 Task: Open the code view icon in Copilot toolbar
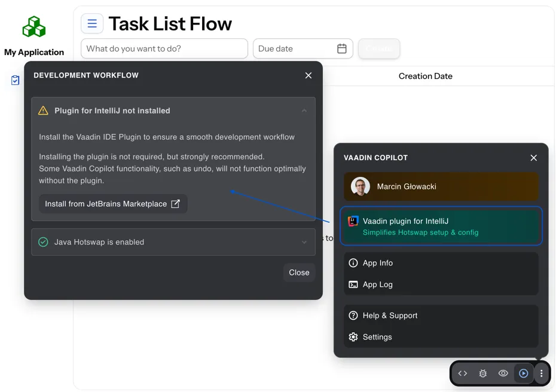pos(463,373)
